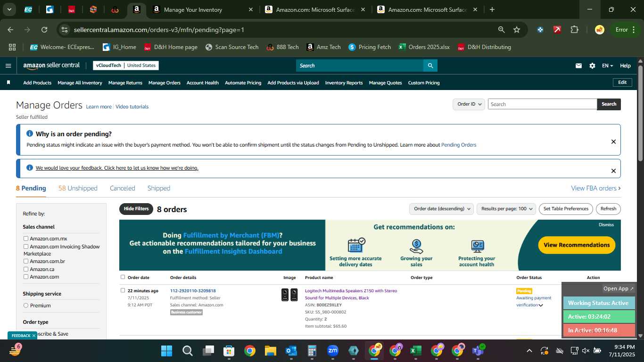This screenshot has width=644, height=362.
Task: Open vCloudTech United States account switcher
Action: pos(125,66)
